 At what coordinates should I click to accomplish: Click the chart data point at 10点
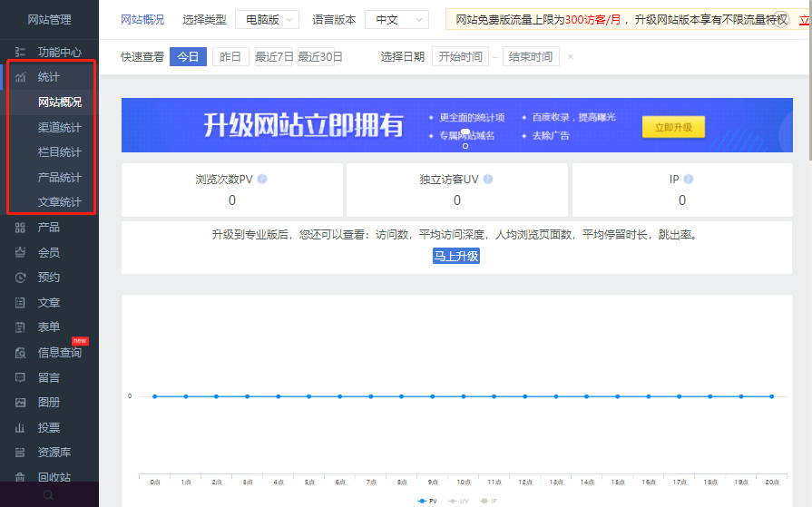pos(464,396)
